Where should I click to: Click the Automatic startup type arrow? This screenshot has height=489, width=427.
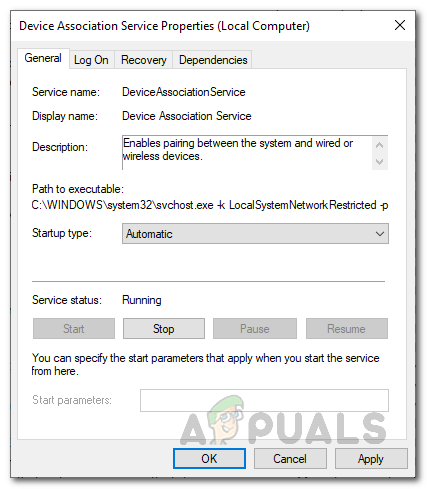click(x=380, y=234)
